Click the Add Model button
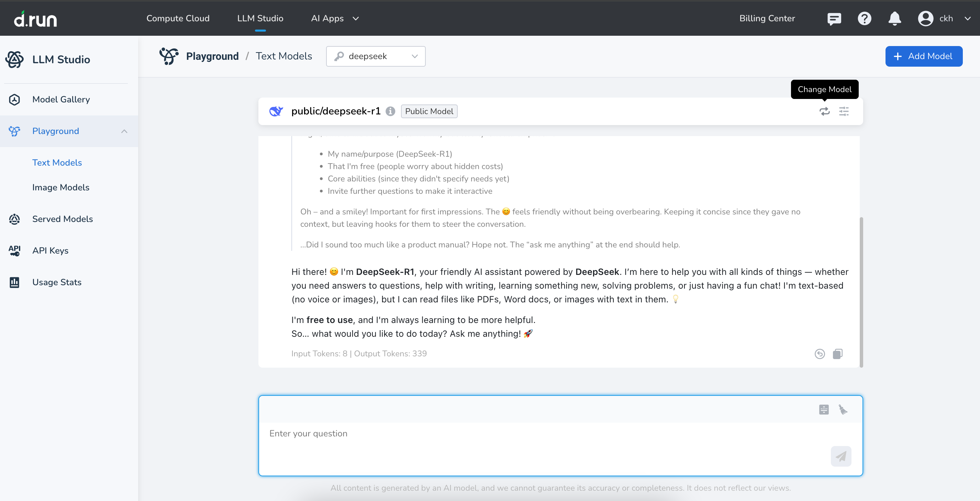The image size is (980, 501). (x=923, y=56)
